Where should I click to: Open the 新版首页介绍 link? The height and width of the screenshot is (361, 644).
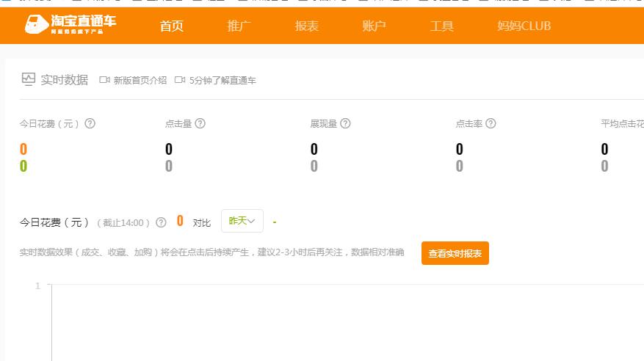[140, 81]
